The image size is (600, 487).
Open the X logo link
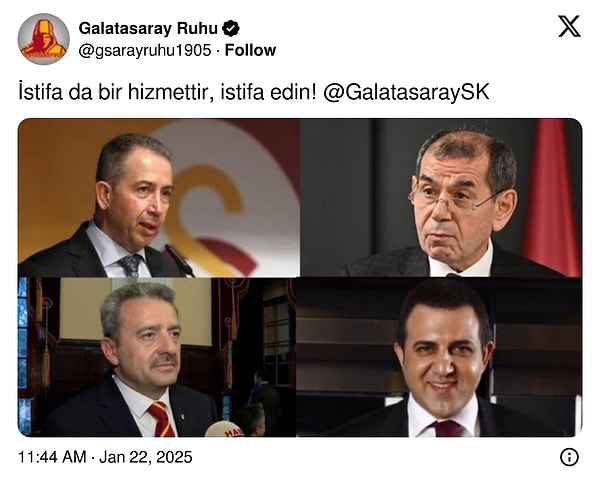[569, 26]
